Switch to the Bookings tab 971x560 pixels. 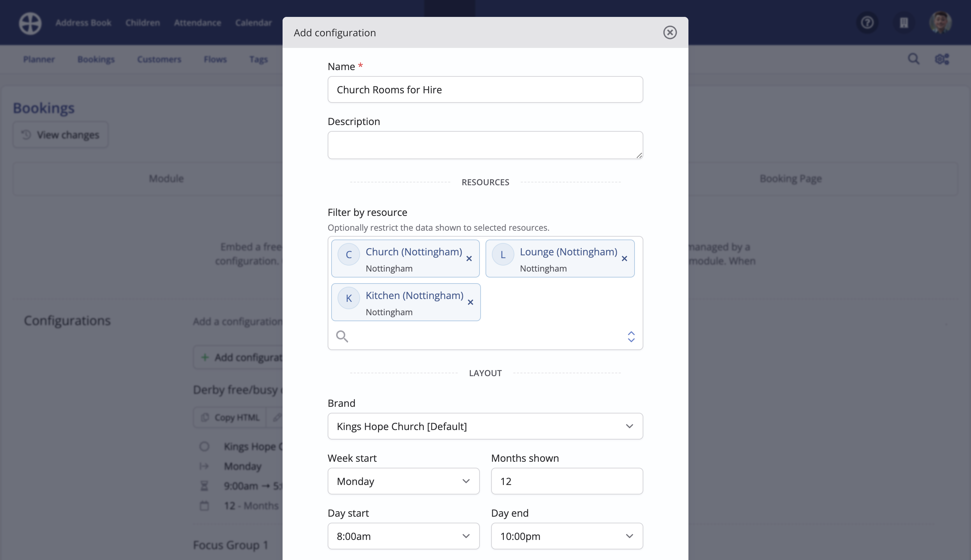point(96,59)
